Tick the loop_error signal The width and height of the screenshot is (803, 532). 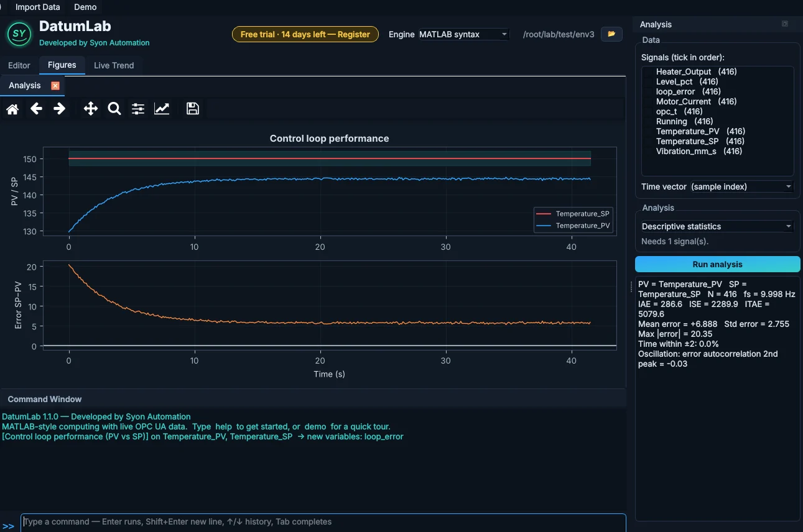tap(649, 91)
